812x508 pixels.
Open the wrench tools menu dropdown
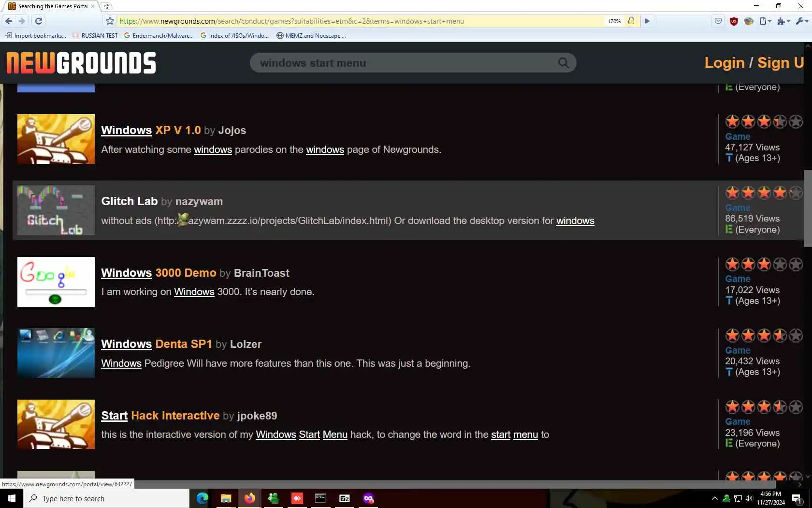802,21
